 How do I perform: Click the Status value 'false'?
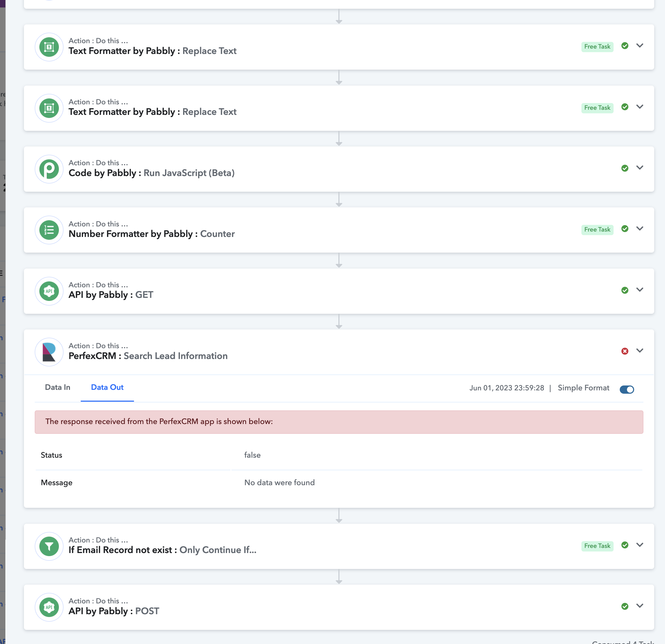253,455
